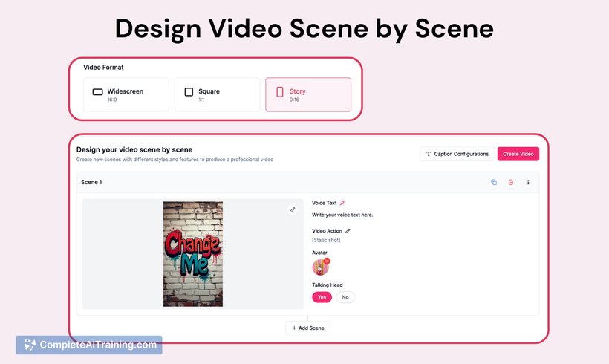Choose the Square 1:1 format

[217, 95]
